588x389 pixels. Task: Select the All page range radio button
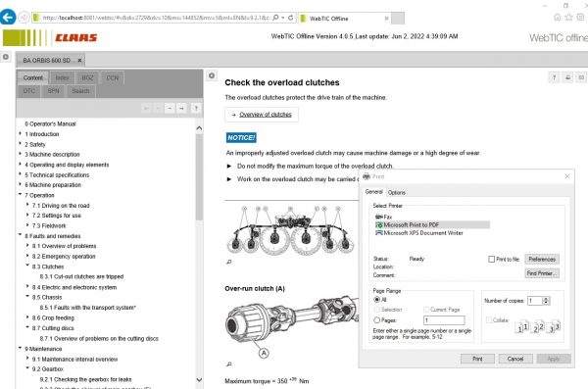point(377,300)
